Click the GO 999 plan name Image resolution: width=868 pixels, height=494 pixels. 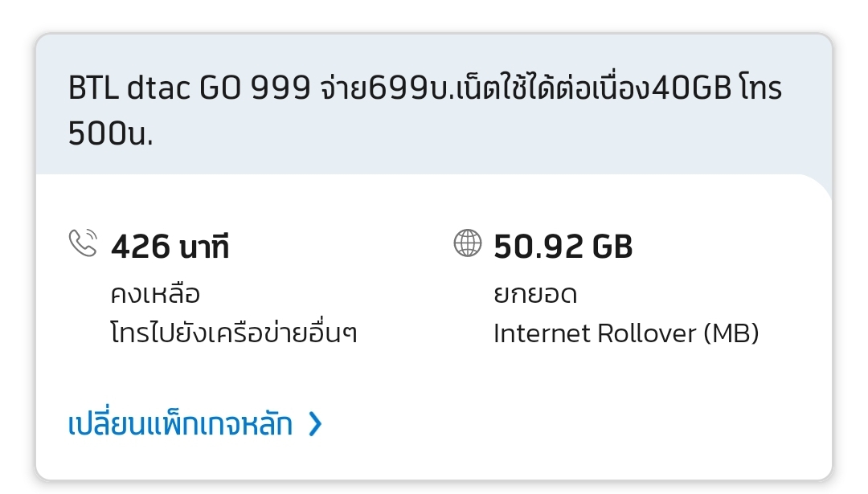(255, 88)
